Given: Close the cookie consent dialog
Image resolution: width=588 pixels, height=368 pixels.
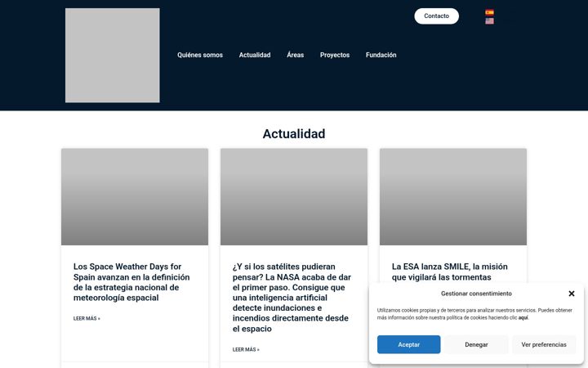Looking at the screenshot, I should point(572,294).
